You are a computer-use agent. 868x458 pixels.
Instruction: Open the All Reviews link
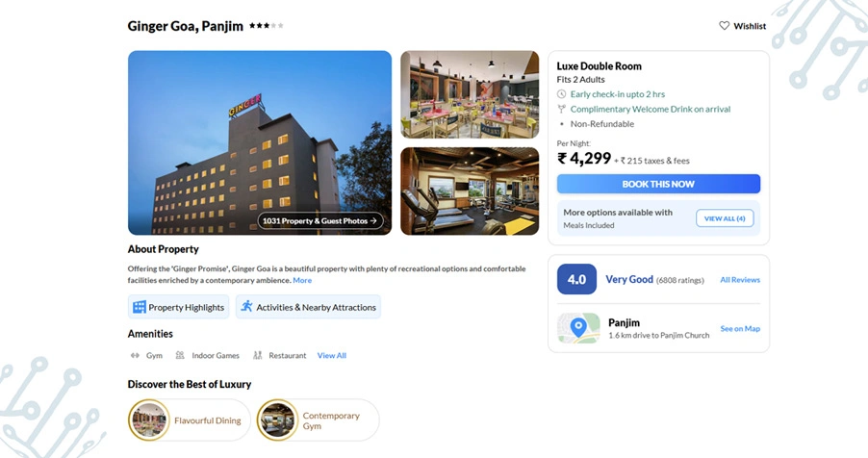[740, 280]
